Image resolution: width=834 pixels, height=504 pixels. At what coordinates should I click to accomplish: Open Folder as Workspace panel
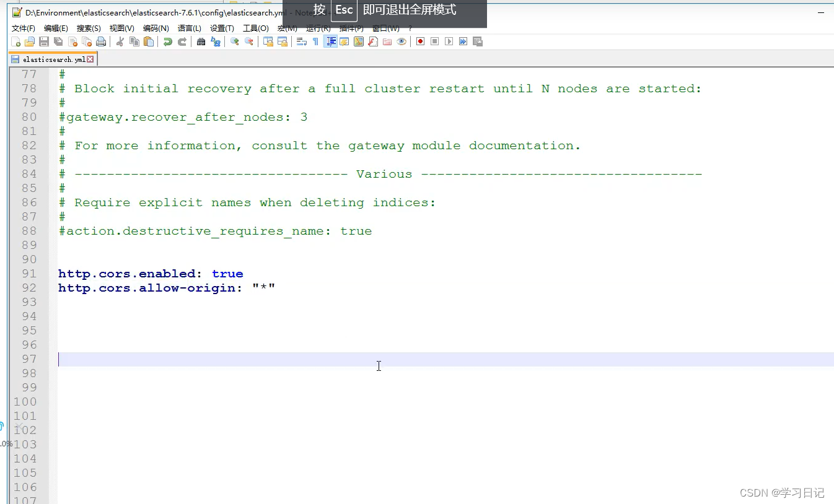point(387,41)
